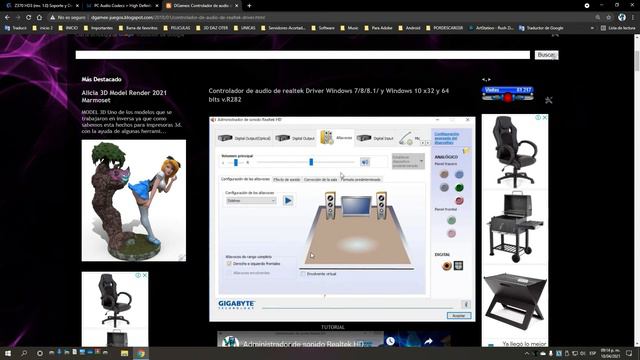This screenshot has height=360, width=640.
Task: Go to the browser home page icon
Action: tap(39, 18)
